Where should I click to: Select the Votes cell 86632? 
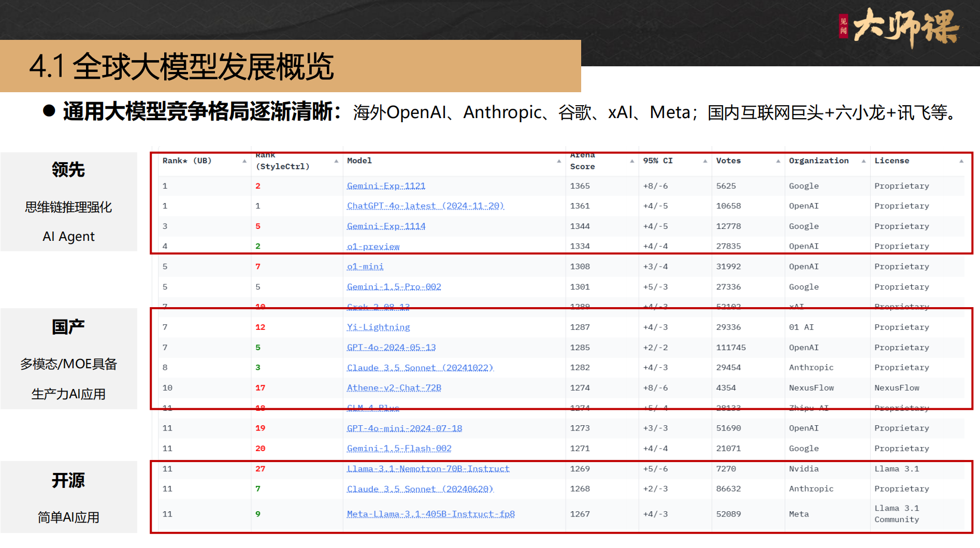728,489
